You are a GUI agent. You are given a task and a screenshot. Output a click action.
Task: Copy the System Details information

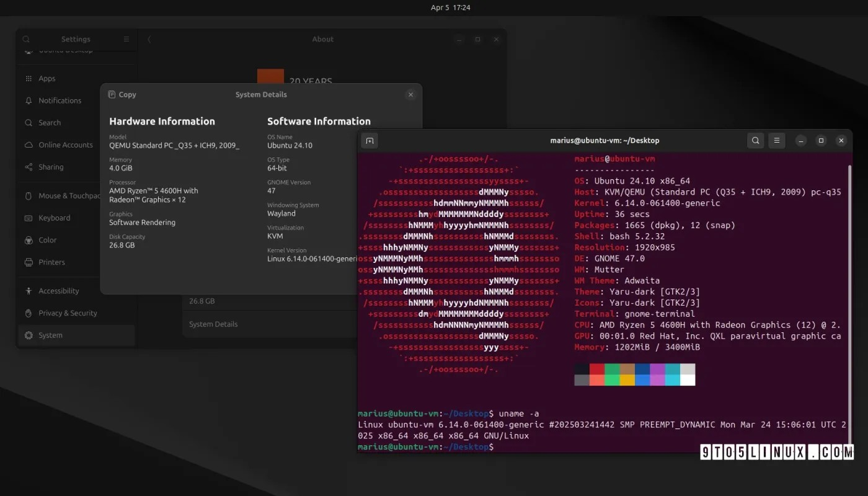point(122,95)
